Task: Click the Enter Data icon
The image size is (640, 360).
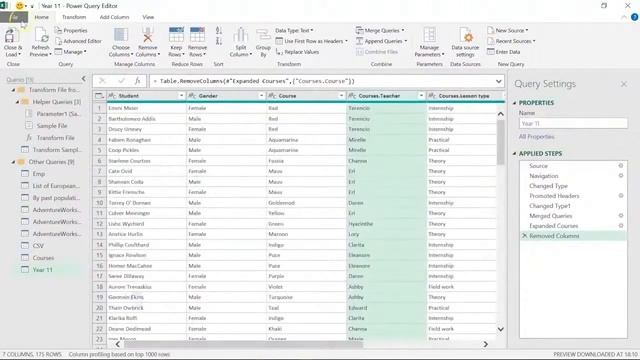Action: pyautogui.click(x=491, y=52)
